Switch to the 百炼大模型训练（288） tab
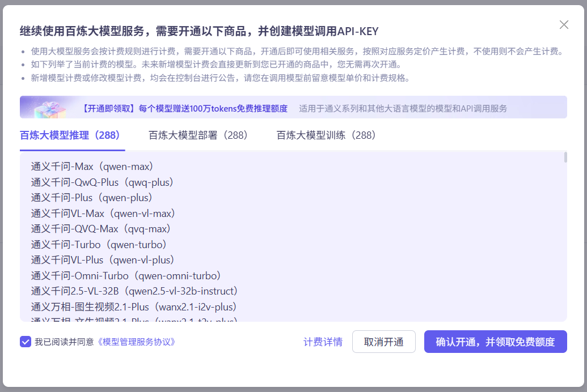 tap(325, 135)
